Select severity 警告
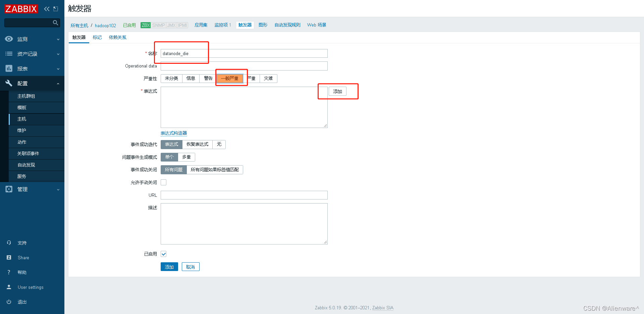This screenshot has width=644, height=314. 208,78
